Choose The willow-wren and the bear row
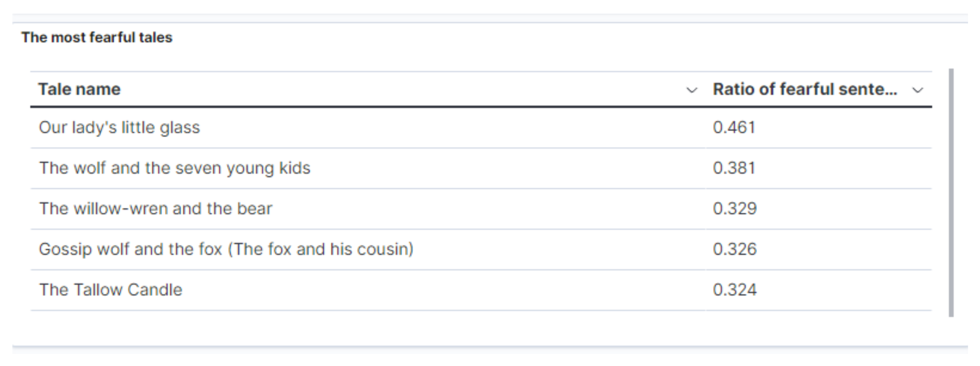This screenshot has height=366, width=980. coord(156,209)
